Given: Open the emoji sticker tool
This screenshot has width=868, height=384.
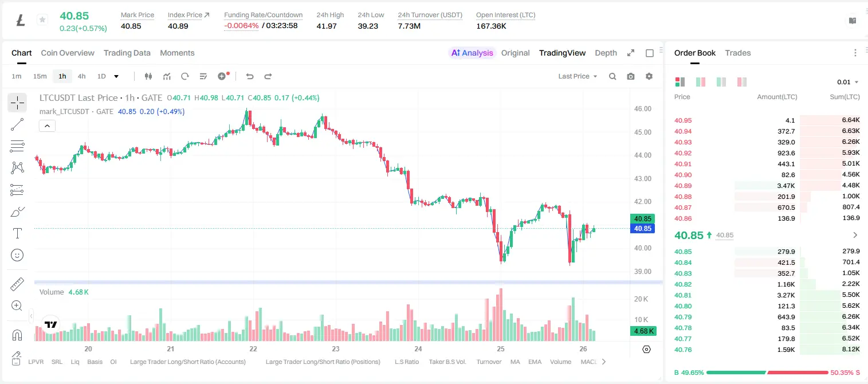Looking at the screenshot, I should (x=17, y=255).
